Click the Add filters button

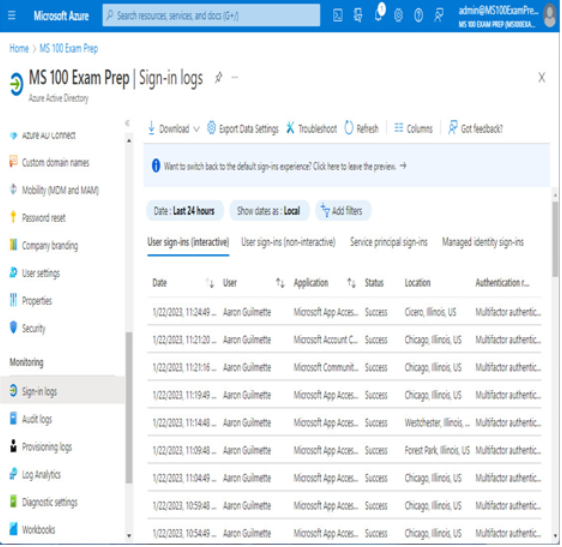point(343,211)
